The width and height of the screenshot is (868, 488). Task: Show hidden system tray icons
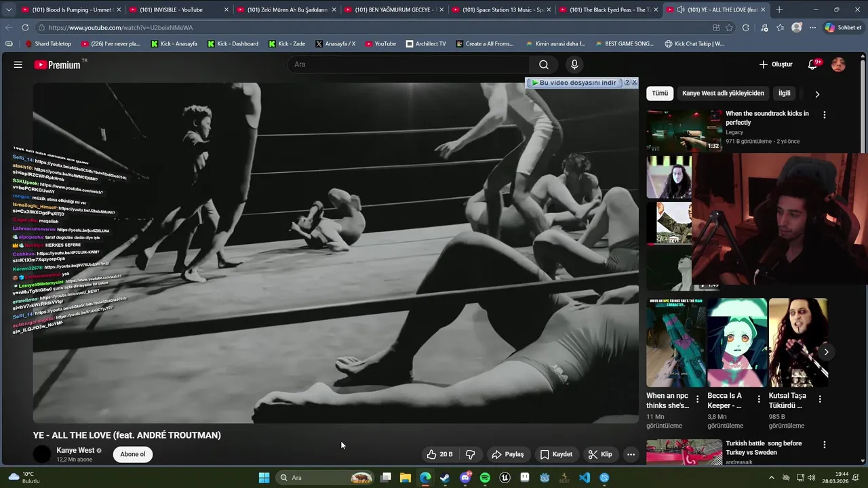click(x=771, y=478)
